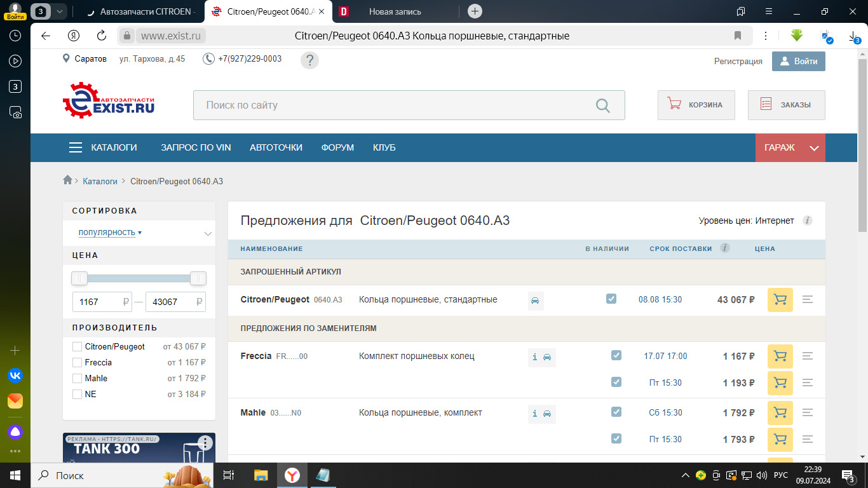Image resolution: width=868 pixels, height=488 pixels.
Task: Toggle Citroen/Peugeot manufacturer filter
Action: point(77,347)
